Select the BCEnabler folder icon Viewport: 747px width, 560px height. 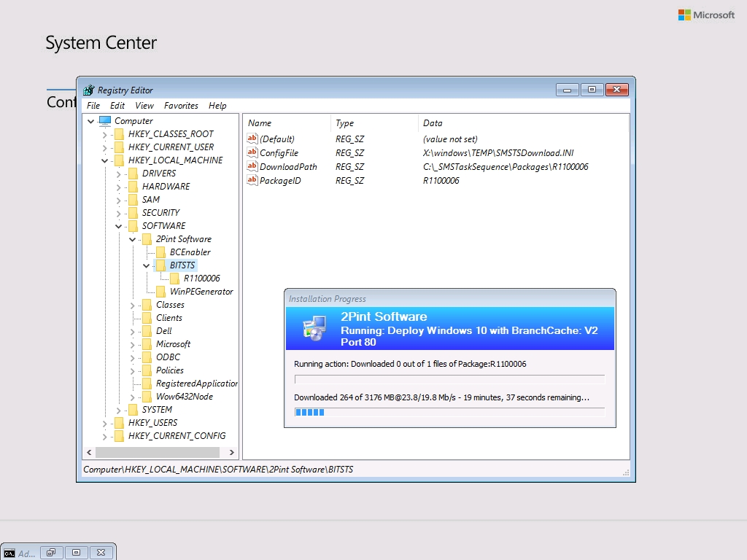(x=160, y=252)
